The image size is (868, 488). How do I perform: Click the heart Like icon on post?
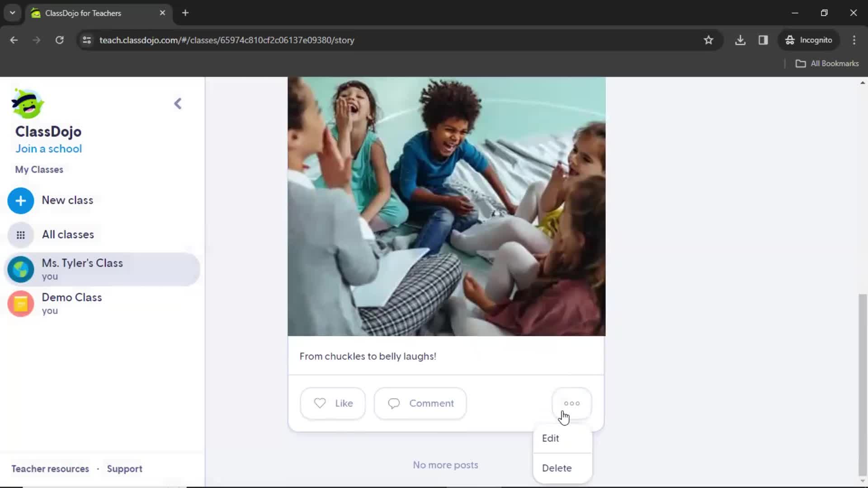coord(320,404)
